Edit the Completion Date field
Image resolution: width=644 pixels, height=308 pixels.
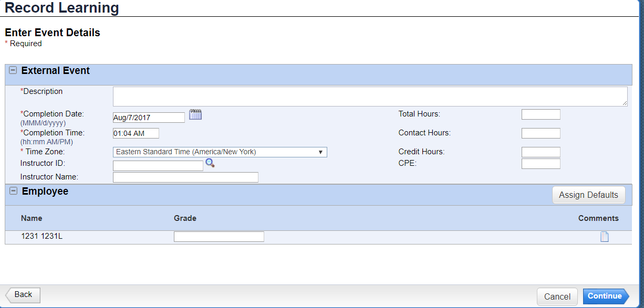(x=149, y=118)
